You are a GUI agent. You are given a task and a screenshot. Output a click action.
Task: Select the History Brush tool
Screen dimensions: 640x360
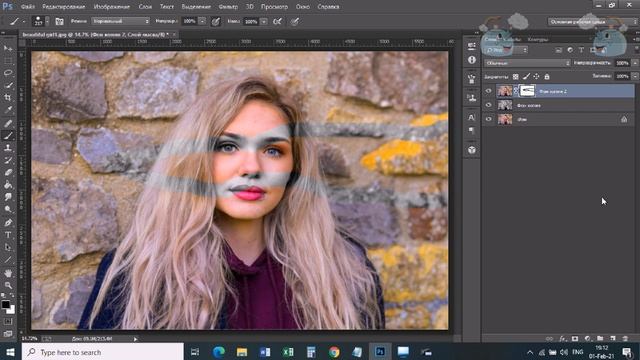tap(8, 160)
